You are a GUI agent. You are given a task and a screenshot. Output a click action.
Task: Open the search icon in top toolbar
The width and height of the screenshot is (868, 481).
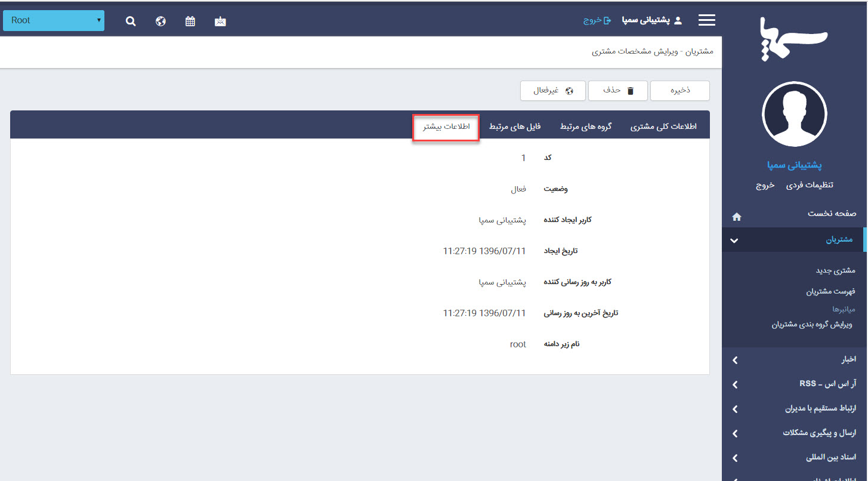[131, 20]
